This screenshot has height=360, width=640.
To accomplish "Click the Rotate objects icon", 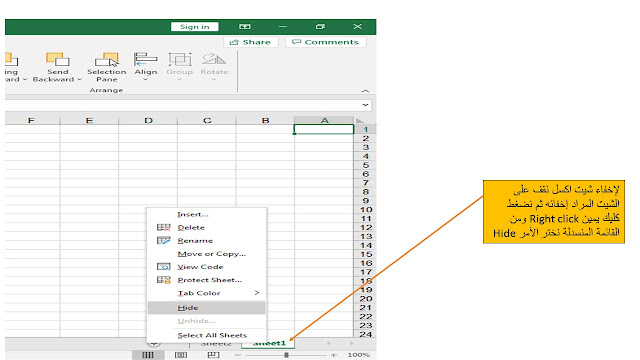I will pyautogui.click(x=214, y=59).
